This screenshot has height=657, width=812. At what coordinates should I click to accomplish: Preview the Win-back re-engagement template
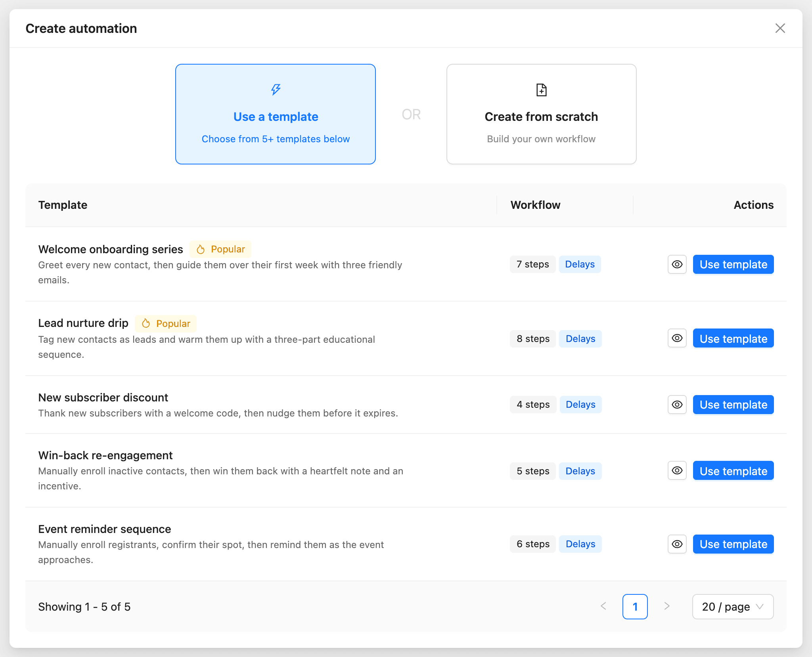677,470
